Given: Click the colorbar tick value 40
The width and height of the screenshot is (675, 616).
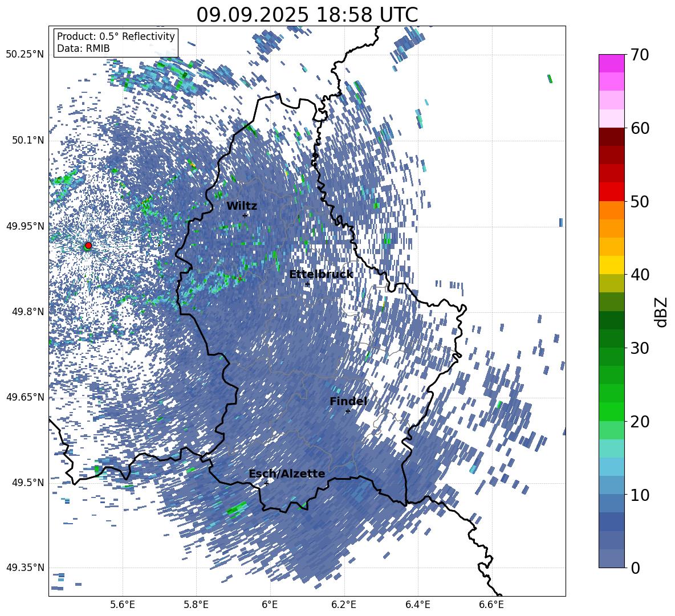Looking at the screenshot, I should pos(639,275).
